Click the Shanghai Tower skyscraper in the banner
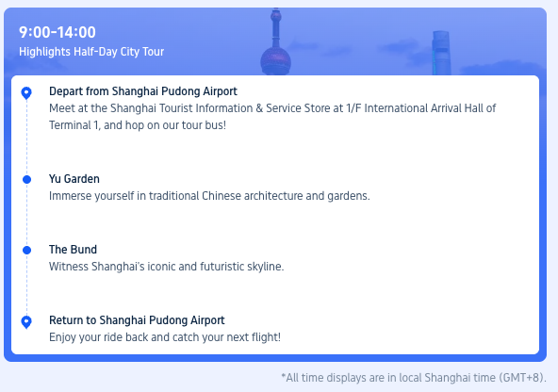The height and width of the screenshot is (392, 558). (x=441, y=53)
